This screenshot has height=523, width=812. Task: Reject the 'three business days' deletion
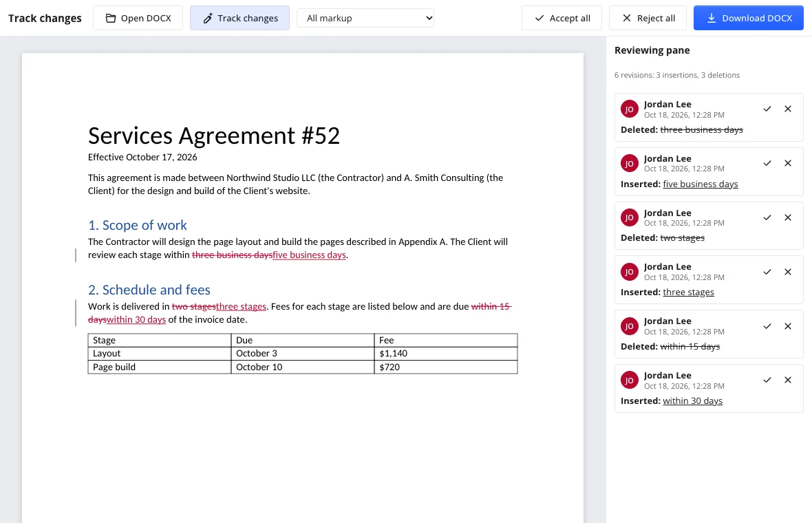[788, 109]
